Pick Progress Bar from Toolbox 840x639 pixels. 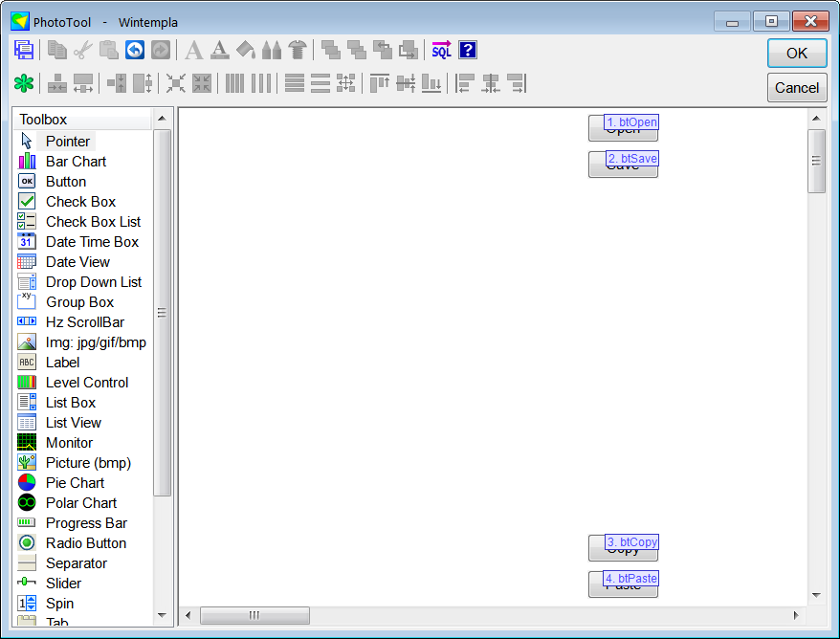coord(86,522)
